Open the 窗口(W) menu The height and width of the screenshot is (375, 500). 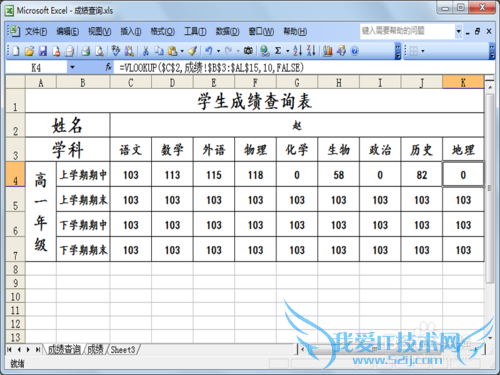[261, 32]
